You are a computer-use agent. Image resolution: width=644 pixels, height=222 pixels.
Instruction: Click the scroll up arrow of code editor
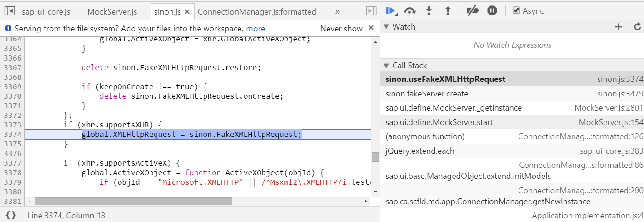click(x=375, y=42)
